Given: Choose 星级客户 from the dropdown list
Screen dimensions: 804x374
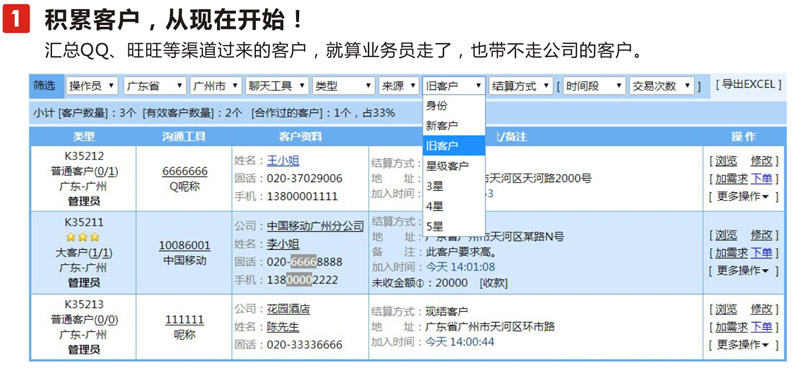Looking at the screenshot, I should tap(454, 166).
